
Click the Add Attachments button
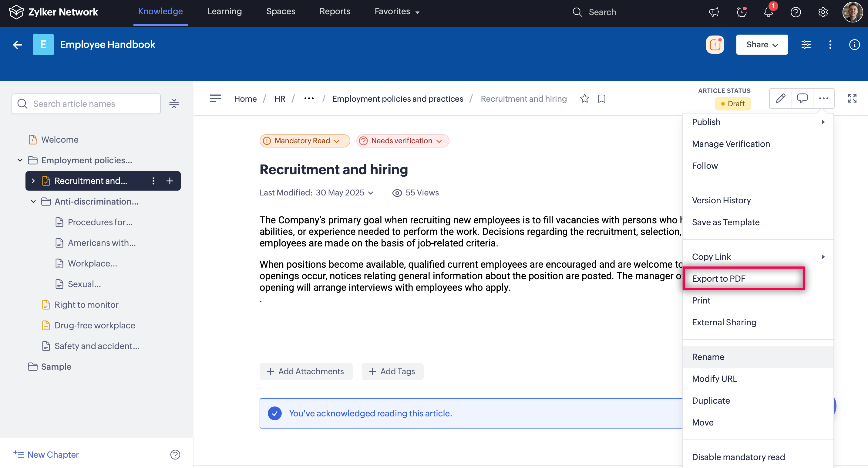(x=306, y=371)
